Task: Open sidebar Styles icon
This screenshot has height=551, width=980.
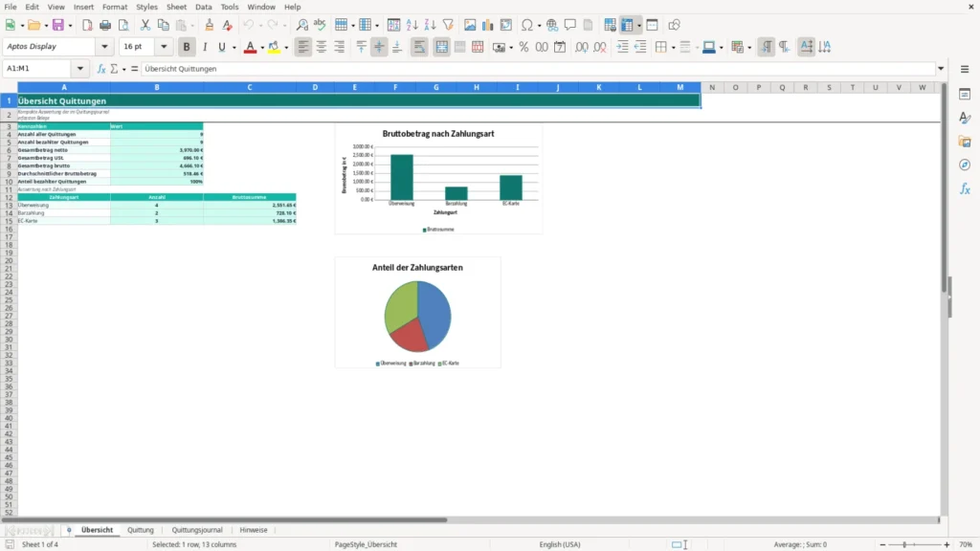Action: click(965, 118)
